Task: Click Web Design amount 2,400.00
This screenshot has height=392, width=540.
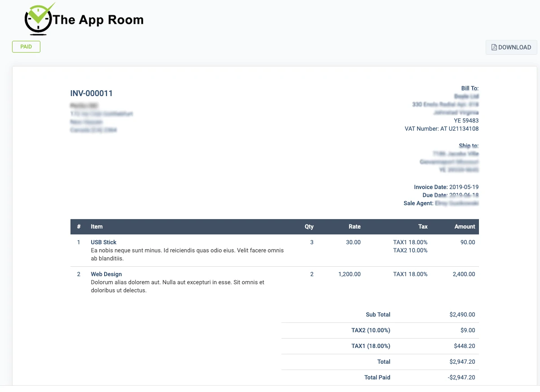Action: pyautogui.click(x=464, y=274)
